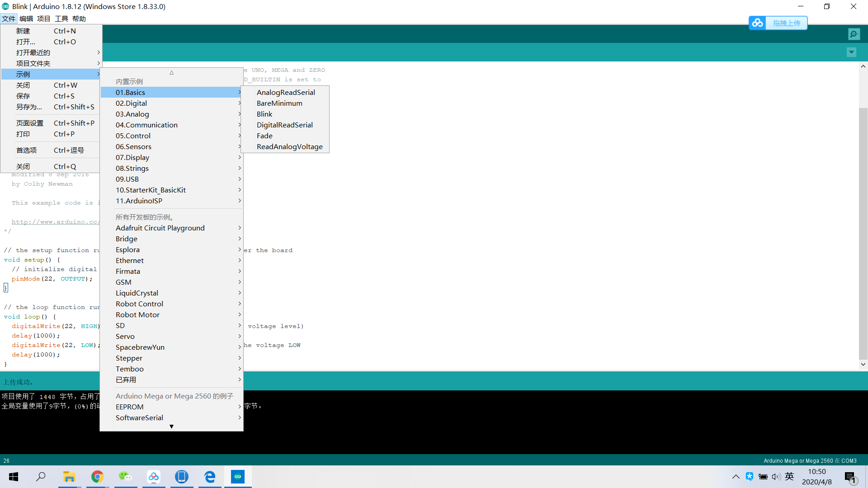Open File Explorer from the taskbar

[69, 477]
